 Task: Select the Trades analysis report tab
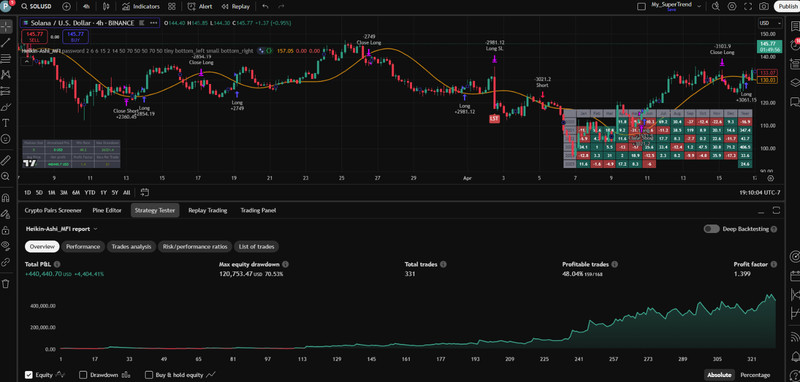point(131,247)
